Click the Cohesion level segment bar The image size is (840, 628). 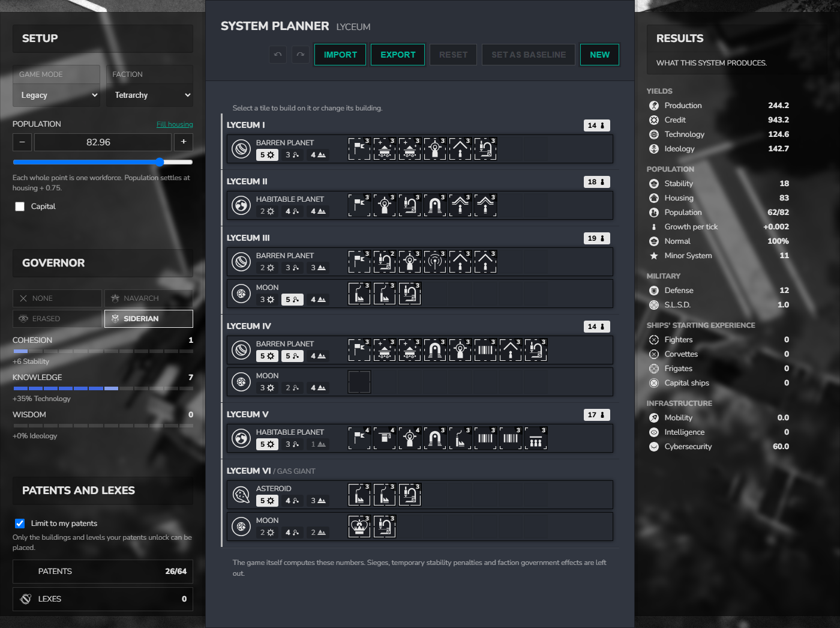click(x=103, y=351)
